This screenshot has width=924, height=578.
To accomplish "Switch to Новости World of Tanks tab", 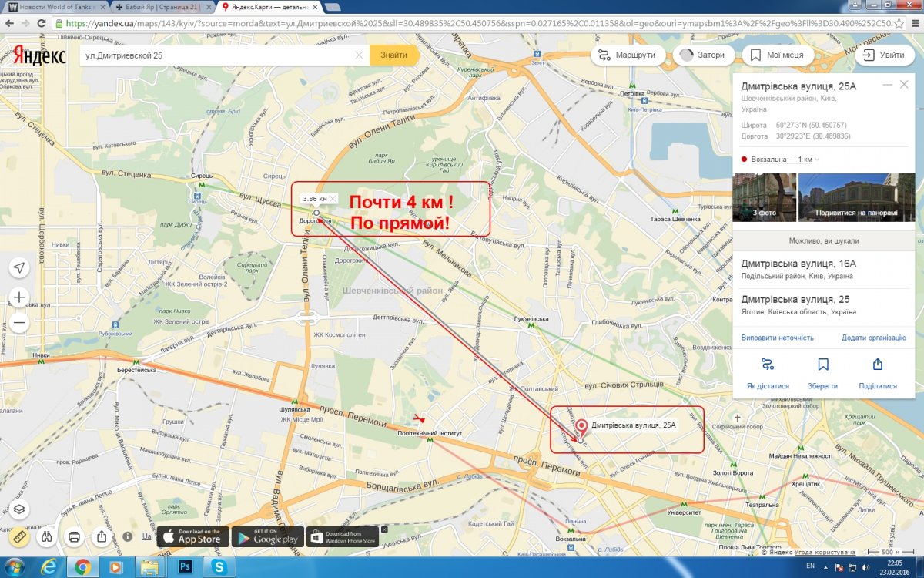I will click(x=56, y=6).
